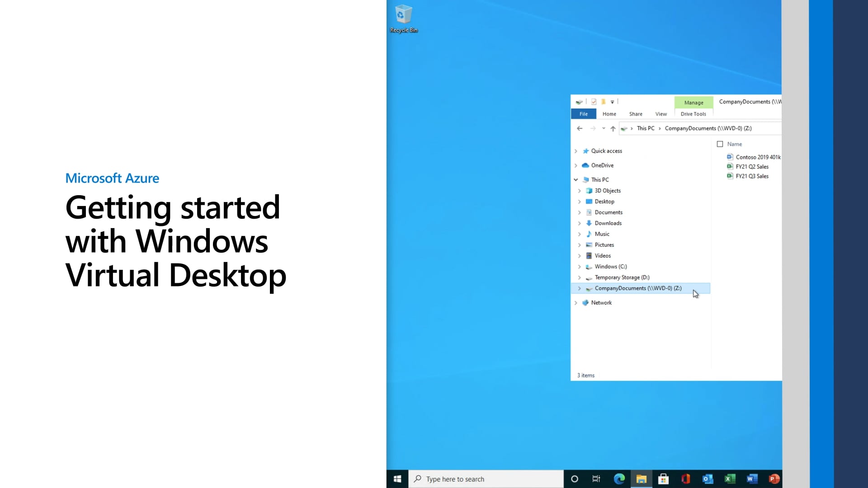Launch Excel from the taskbar
Screen dimensions: 868x488
tap(730, 479)
